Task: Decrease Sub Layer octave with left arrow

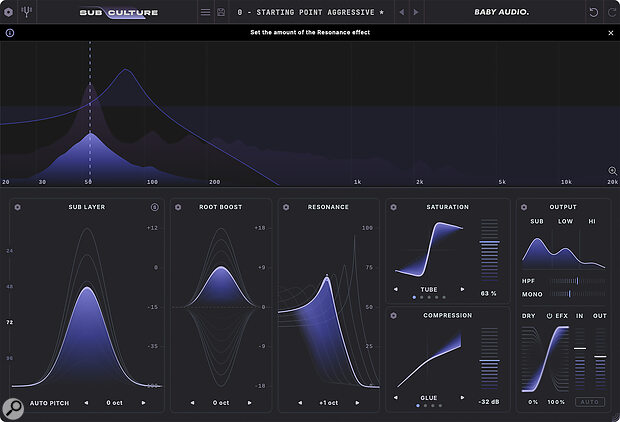Action: (x=86, y=403)
